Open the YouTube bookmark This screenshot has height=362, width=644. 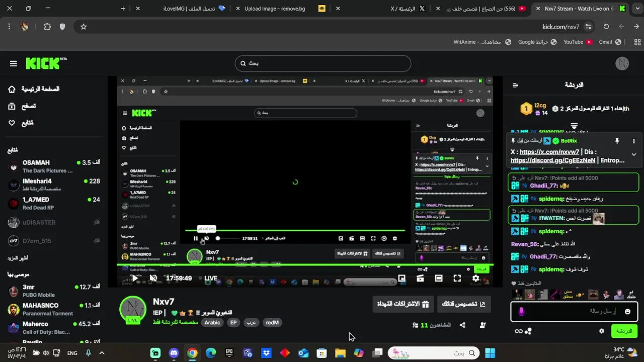(x=578, y=42)
